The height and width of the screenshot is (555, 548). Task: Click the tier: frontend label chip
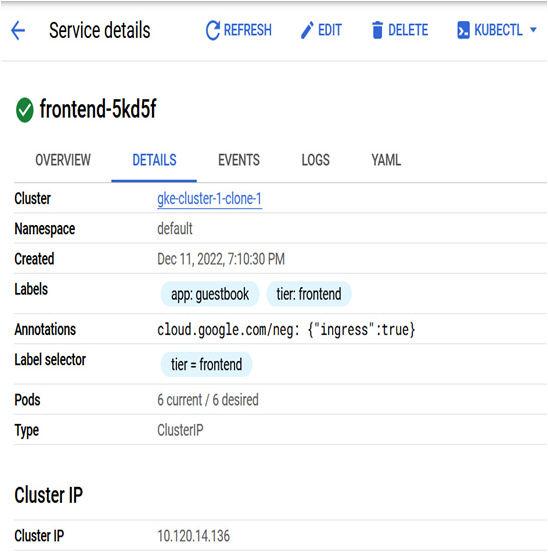pyautogui.click(x=309, y=294)
